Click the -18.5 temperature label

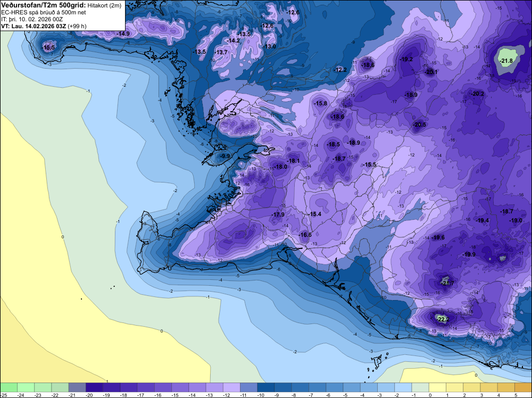coord(334,144)
